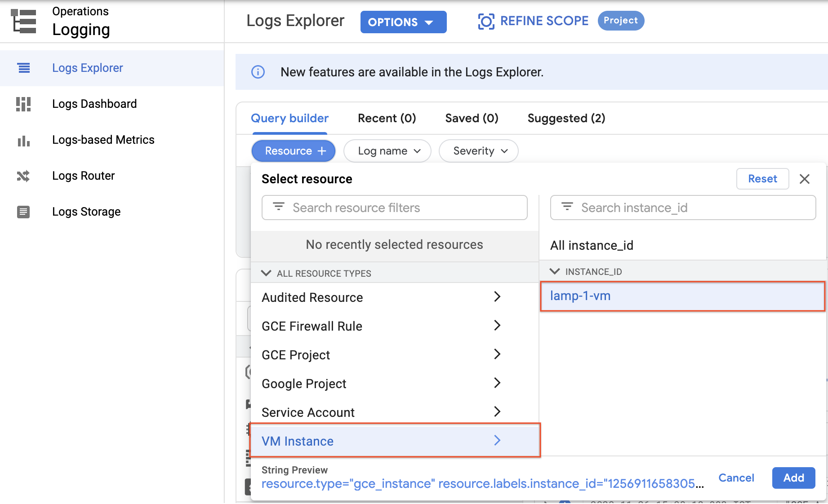Open the Logs Storage page

coord(112,212)
